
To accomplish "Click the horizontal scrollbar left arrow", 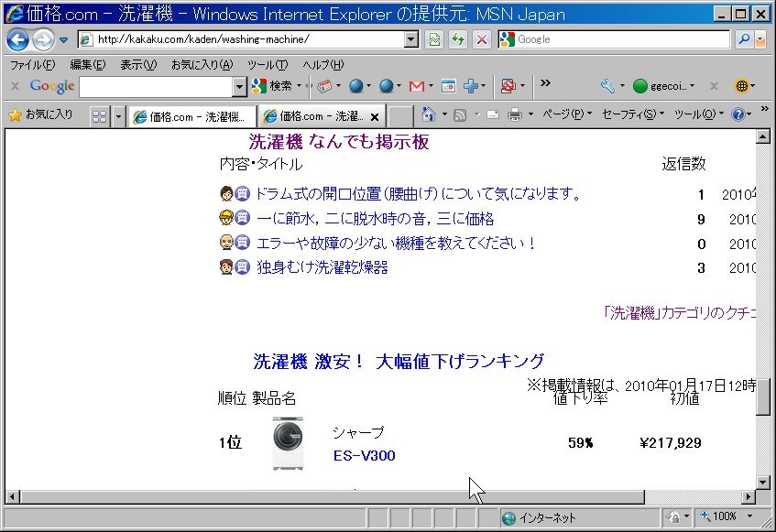I will tap(13, 496).
